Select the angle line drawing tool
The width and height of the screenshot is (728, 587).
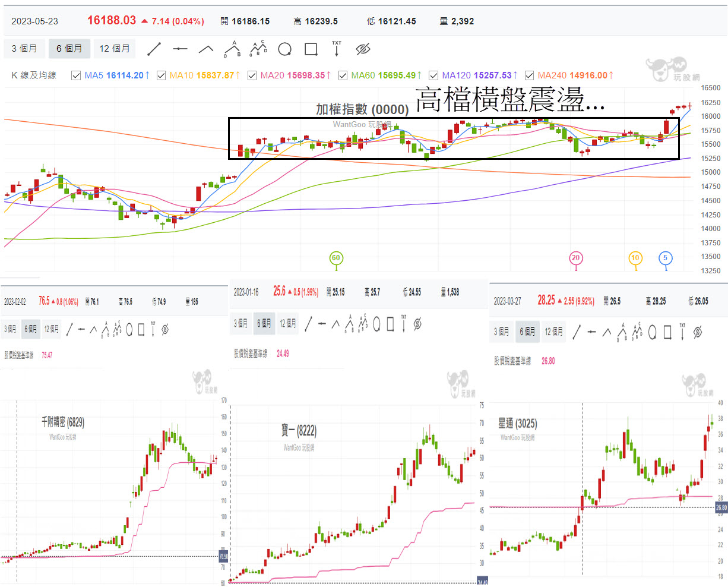pos(206,49)
